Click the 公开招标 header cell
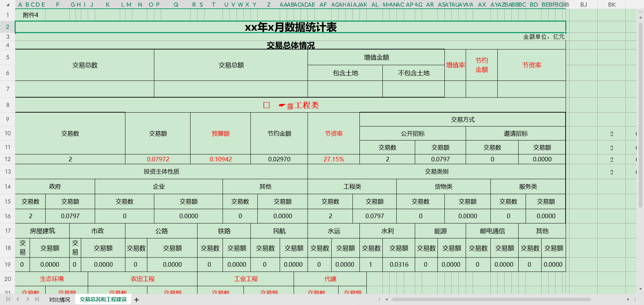 pyautogui.click(x=413, y=134)
